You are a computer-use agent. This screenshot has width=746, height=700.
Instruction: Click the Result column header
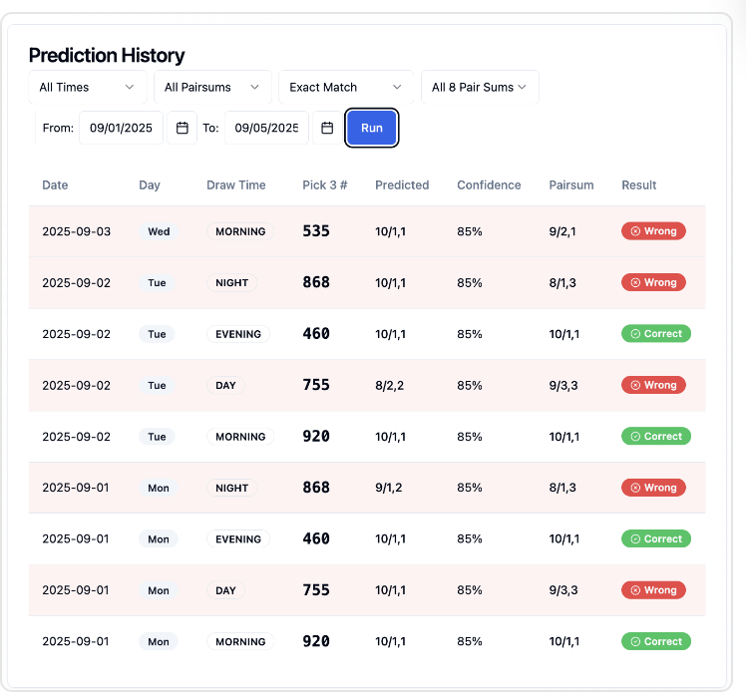638,184
